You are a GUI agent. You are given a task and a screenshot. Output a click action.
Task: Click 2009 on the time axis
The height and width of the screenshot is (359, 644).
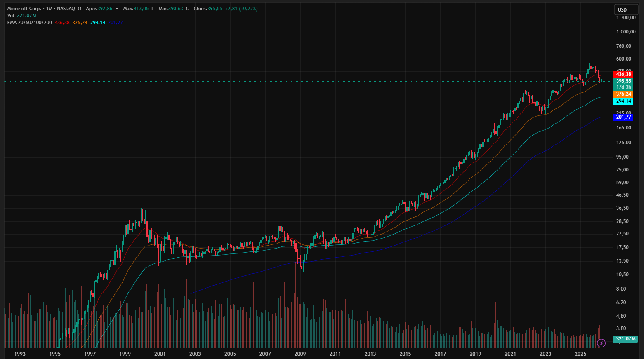(x=300, y=354)
